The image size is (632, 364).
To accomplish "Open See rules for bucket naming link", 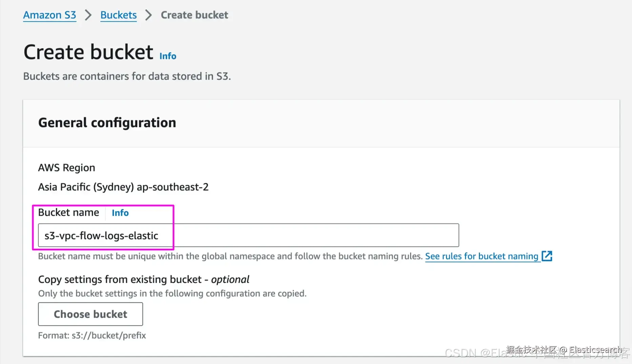I will (x=481, y=256).
